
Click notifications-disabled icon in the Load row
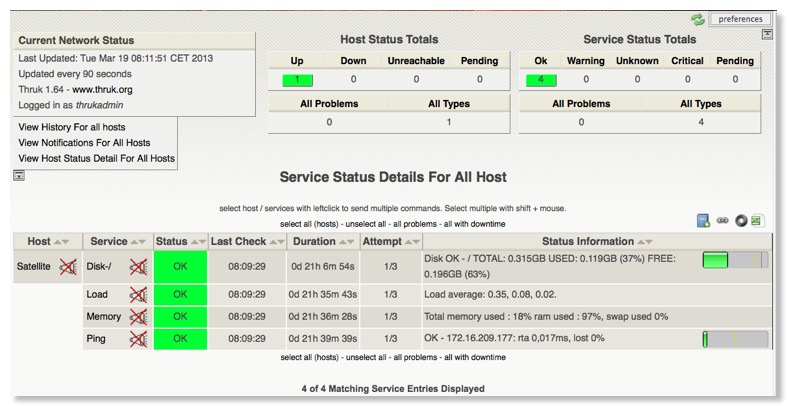[x=138, y=294]
